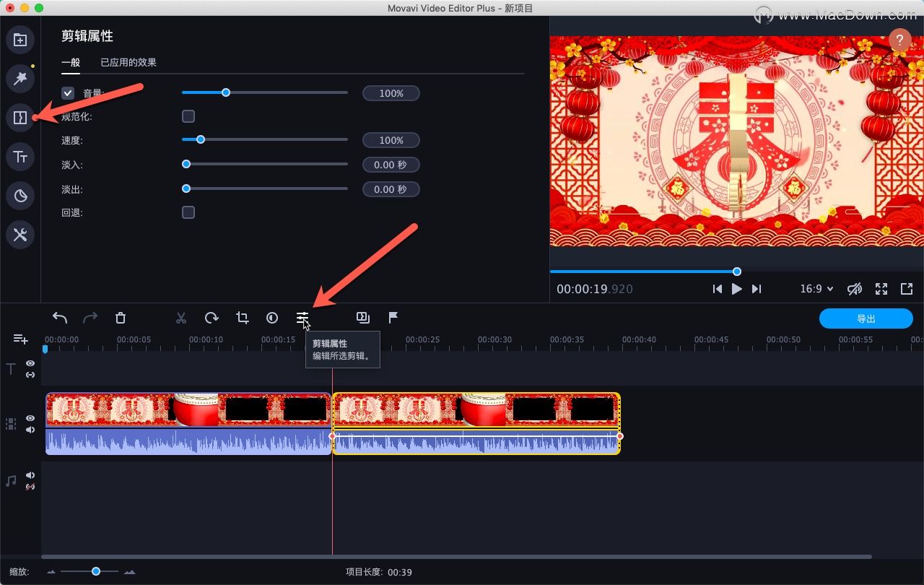
Task: Hide the video track with eye icon
Action: (30, 419)
